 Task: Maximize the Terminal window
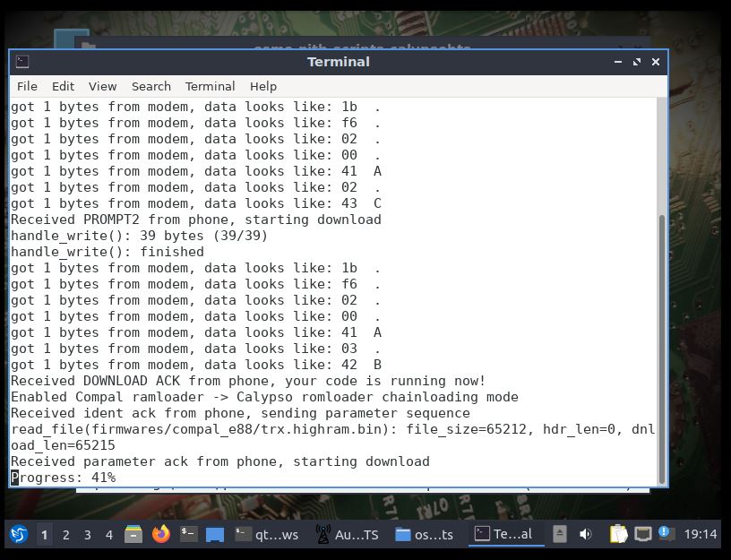[637, 62]
